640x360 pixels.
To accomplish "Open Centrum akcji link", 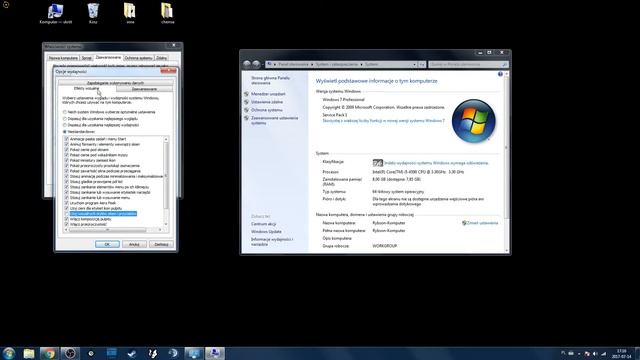I will (264, 224).
